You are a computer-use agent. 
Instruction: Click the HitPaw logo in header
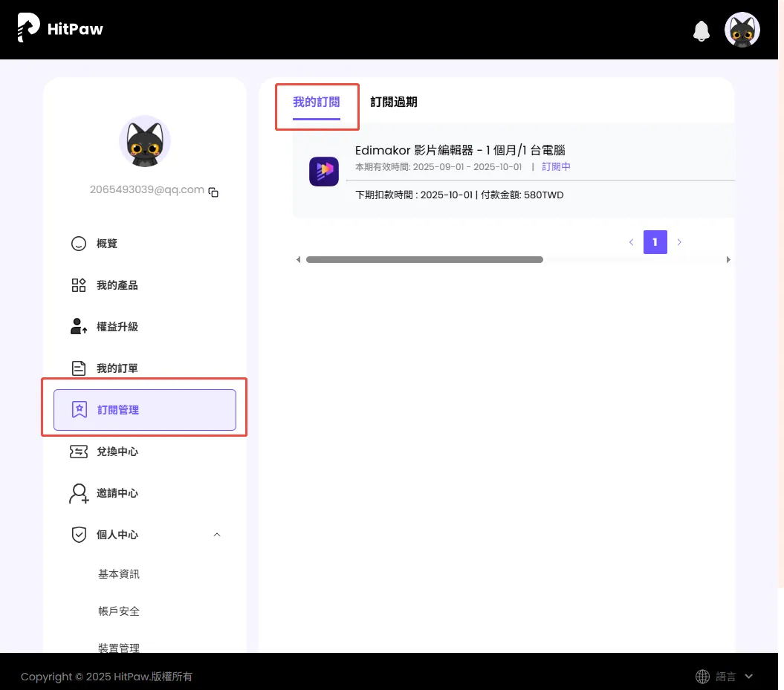tap(60, 29)
